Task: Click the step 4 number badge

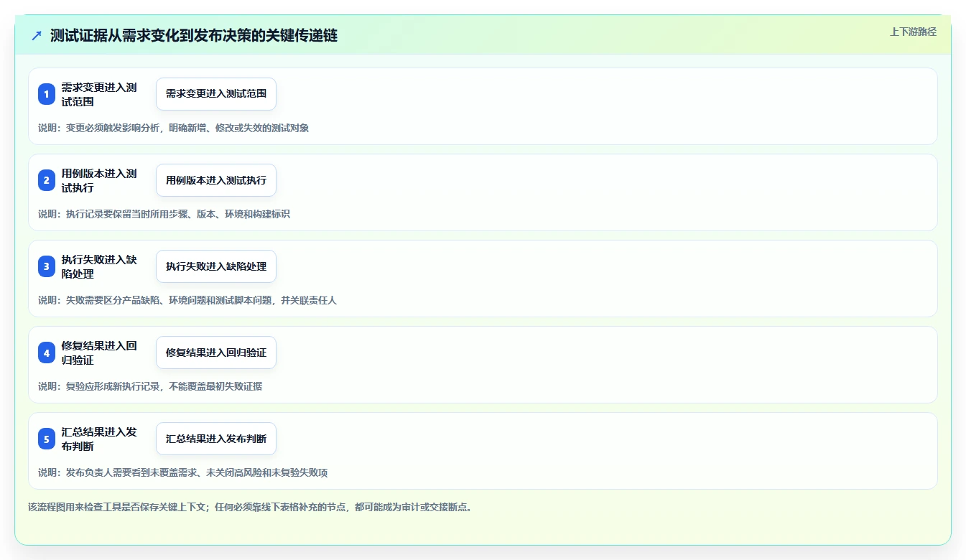Action: pos(47,353)
